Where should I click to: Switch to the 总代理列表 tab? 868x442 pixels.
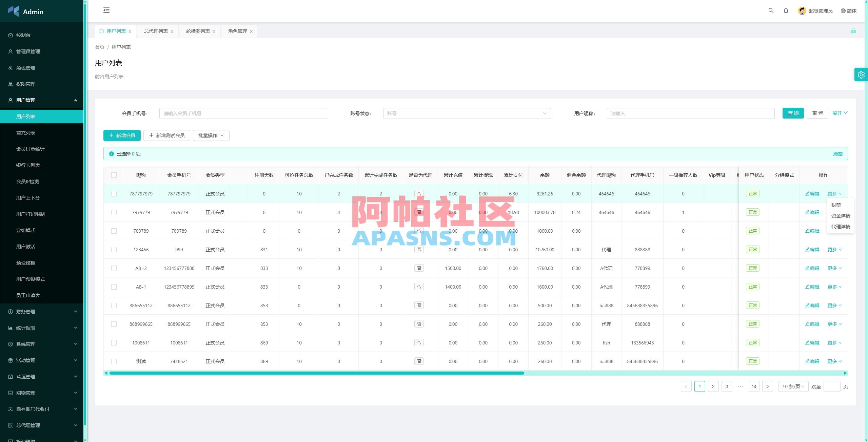(155, 31)
